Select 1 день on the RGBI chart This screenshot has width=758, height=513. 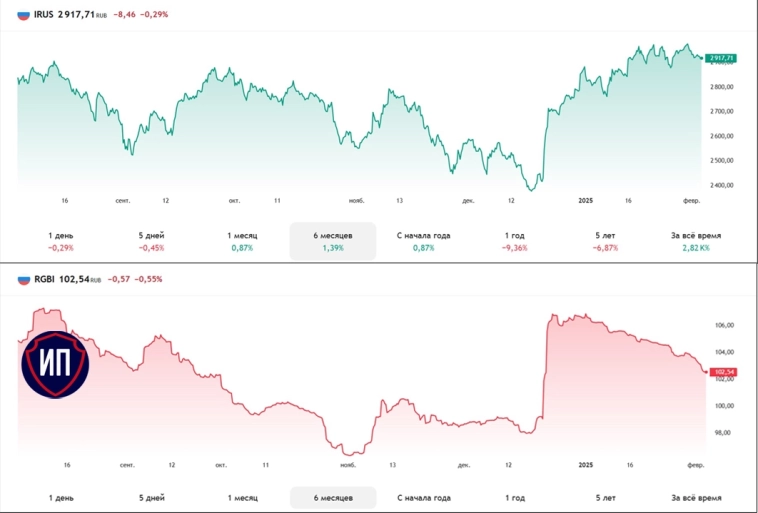[x=60, y=497]
